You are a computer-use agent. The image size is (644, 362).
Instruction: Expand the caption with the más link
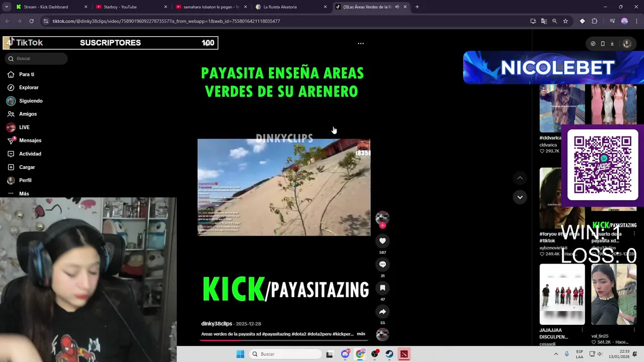click(x=361, y=334)
